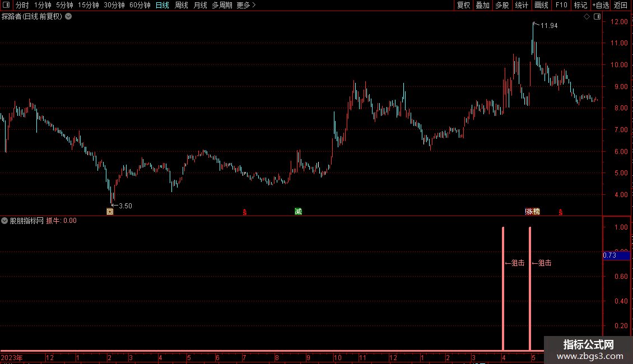Click the 叠加 overlay button
This screenshot has height=364, width=633.
(482, 5)
